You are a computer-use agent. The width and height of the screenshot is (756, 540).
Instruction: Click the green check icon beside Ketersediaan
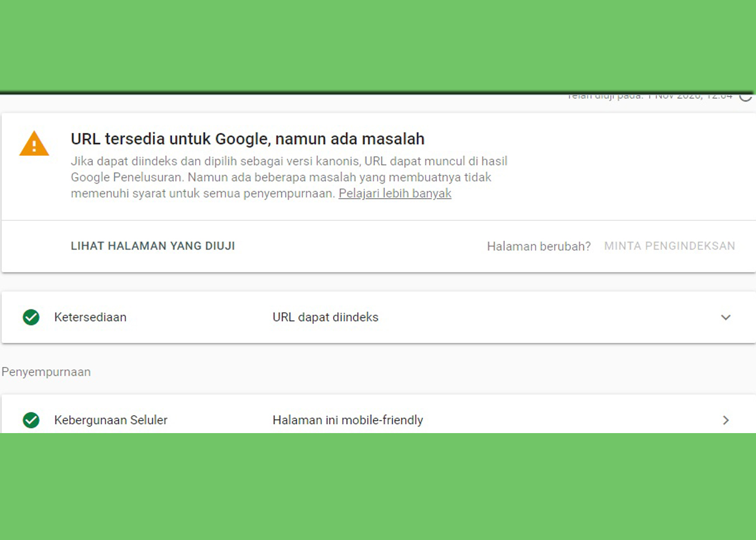tap(31, 317)
